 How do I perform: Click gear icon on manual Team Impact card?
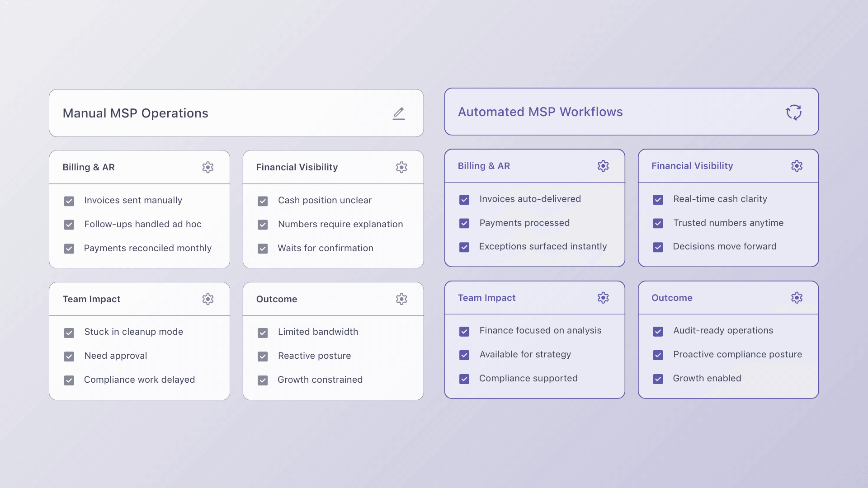pyautogui.click(x=208, y=299)
